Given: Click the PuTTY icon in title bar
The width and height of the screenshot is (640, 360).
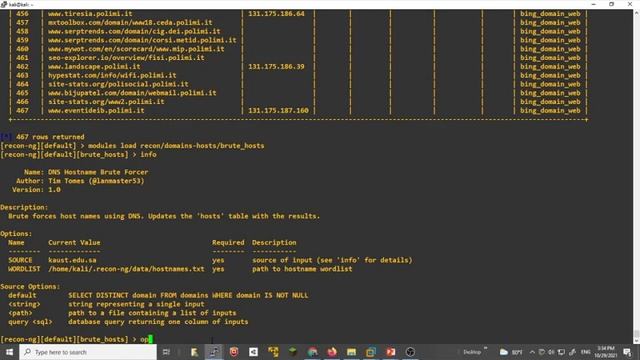Looking at the screenshot, I should tap(4, 4).
